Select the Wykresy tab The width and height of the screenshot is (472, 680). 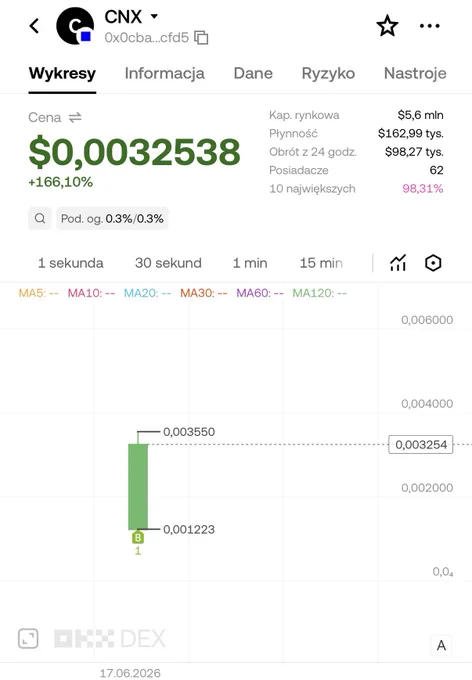(x=62, y=73)
